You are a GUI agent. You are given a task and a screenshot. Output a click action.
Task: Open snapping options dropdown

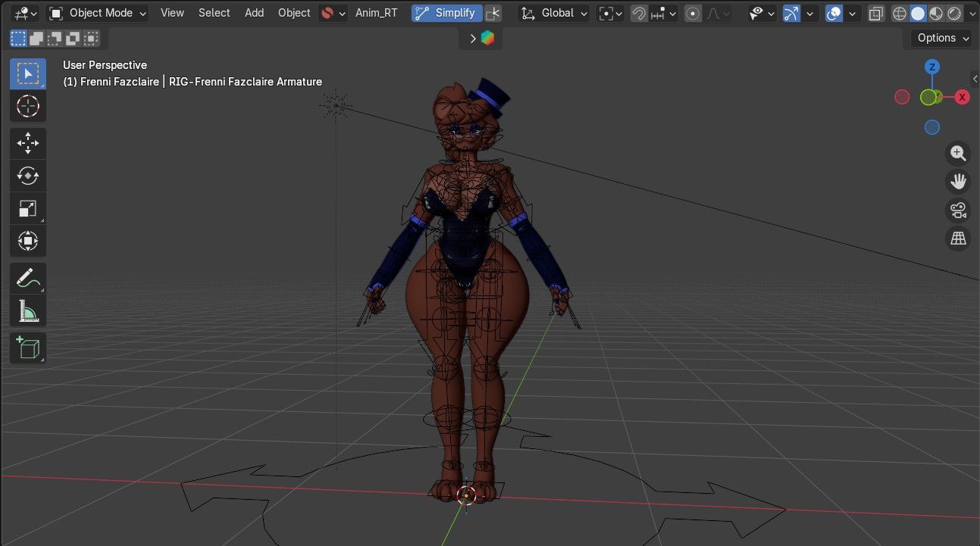(x=664, y=13)
